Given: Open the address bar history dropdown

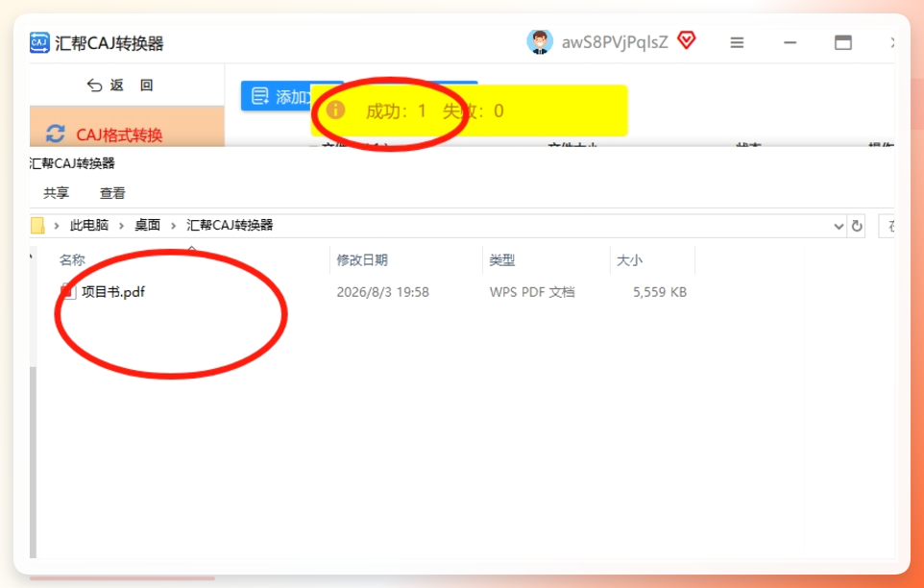Looking at the screenshot, I should point(839,226).
